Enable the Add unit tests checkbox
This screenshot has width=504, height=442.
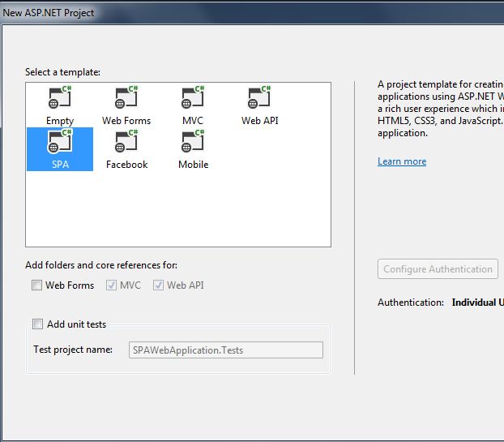[x=37, y=324]
